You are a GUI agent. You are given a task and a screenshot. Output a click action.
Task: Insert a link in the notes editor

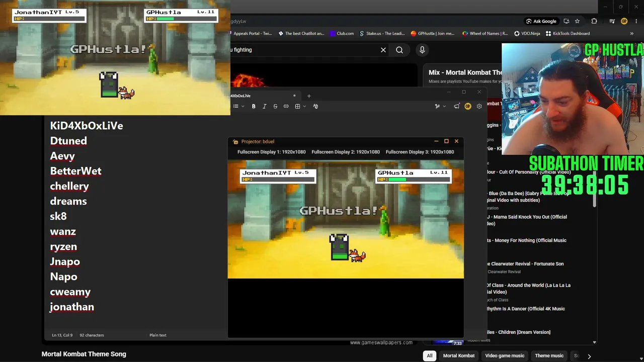(x=286, y=106)
